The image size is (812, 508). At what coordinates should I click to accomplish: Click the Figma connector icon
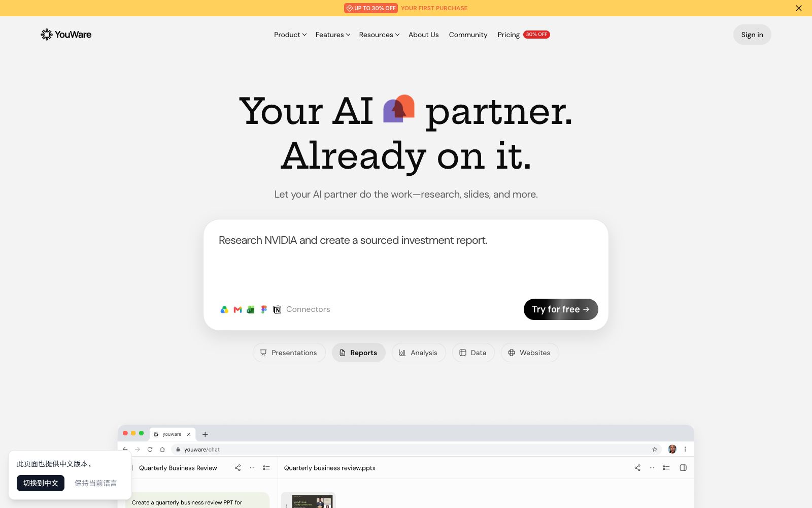click(264, 309)
